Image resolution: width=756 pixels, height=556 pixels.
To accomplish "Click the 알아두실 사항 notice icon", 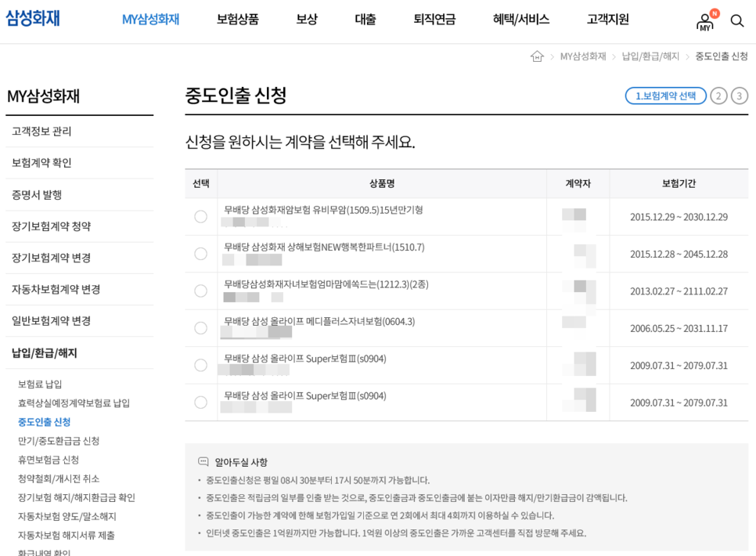I will pyautogui.click(x=203, y=461).
